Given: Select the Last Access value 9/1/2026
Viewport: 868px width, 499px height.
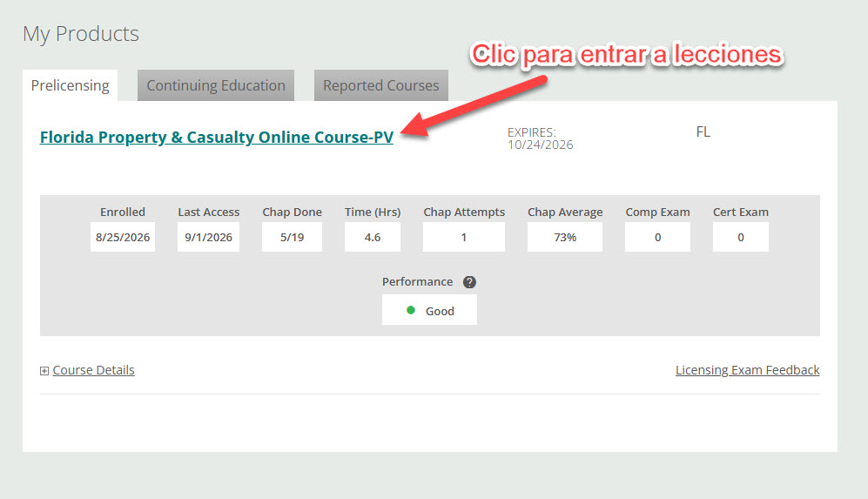Looking at the screenshot, I should pyautogui.click(x=209, y=237).
